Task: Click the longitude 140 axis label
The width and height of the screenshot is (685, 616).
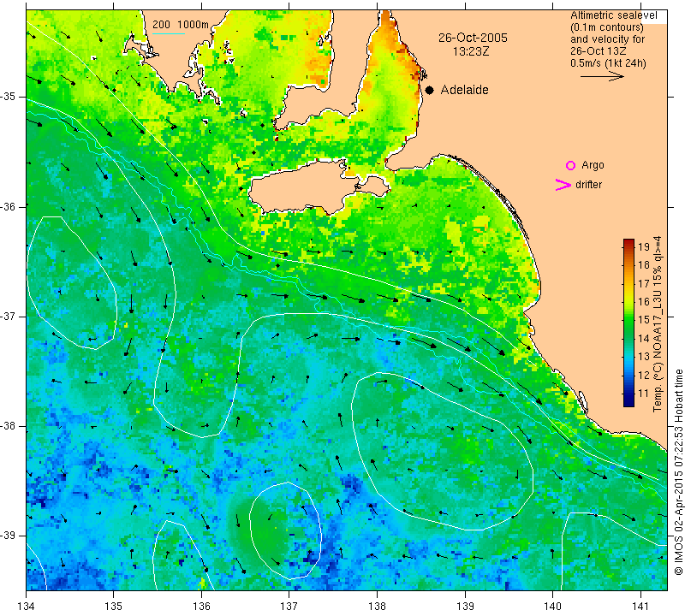Action: [x=552, y=606]
